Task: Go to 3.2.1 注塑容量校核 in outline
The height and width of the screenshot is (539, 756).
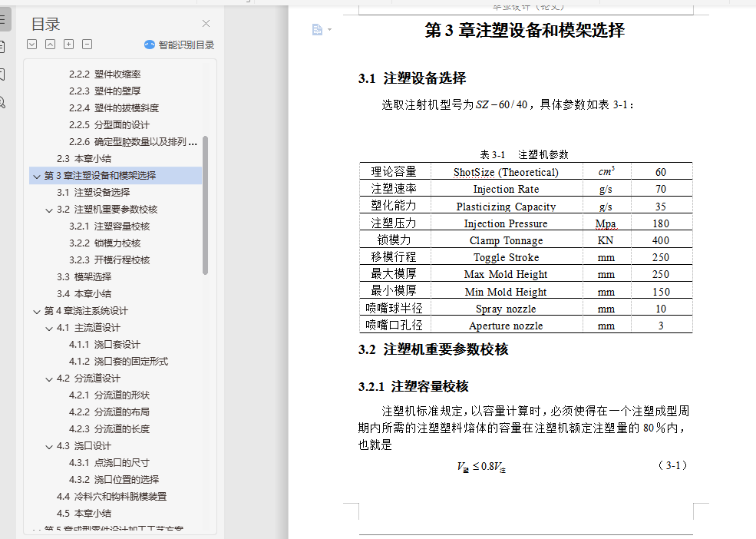Action: pyautogui.click(x=110, y=227)
